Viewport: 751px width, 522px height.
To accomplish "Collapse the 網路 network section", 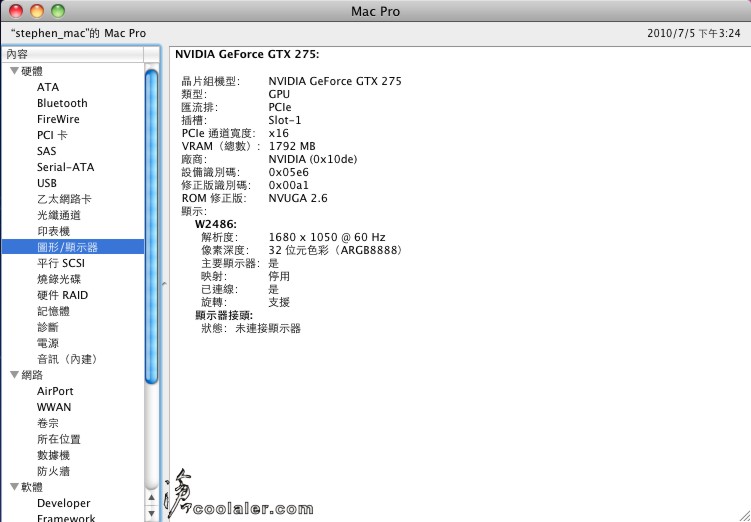I will [15, 374].
